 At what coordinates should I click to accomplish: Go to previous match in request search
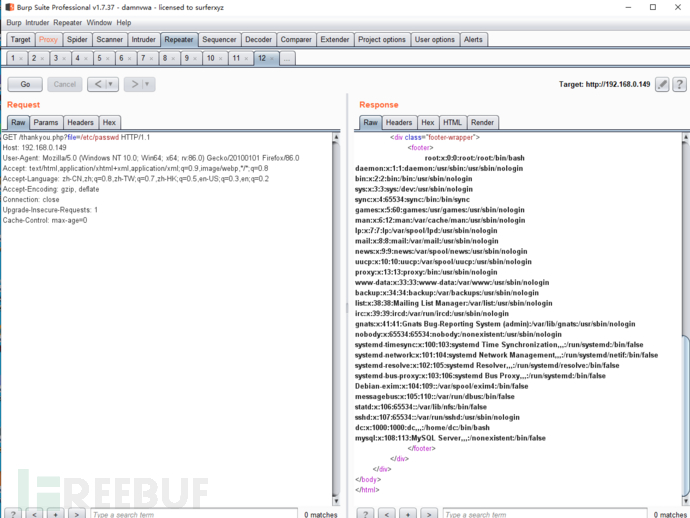click(34, 514)
